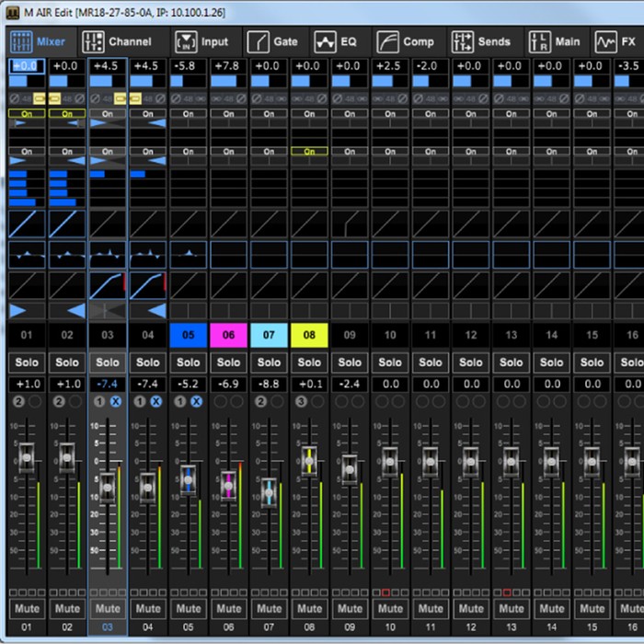The image size is (644, 644).
Task: Click the Channel strip icon
Action: 93,41
